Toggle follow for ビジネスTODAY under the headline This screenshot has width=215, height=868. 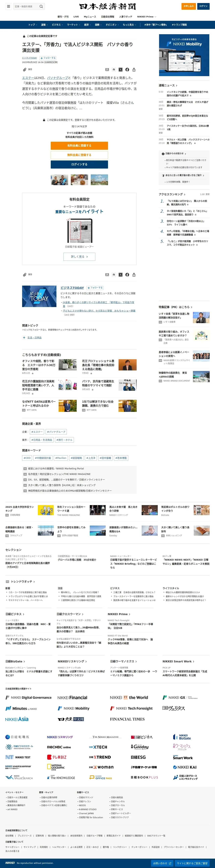pyautogui.click(x=48, y=58)
